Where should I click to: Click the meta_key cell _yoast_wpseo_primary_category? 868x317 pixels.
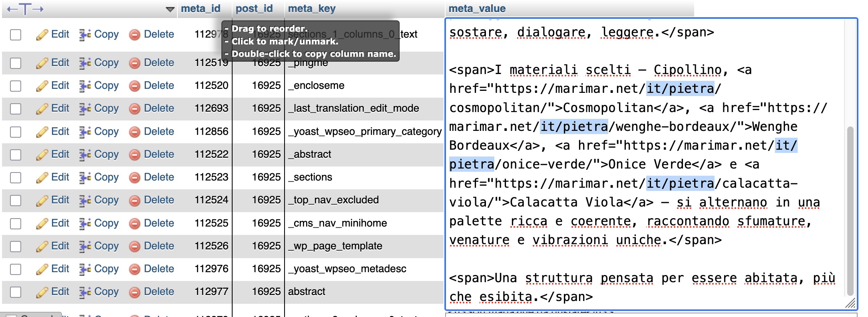[365, 131]
